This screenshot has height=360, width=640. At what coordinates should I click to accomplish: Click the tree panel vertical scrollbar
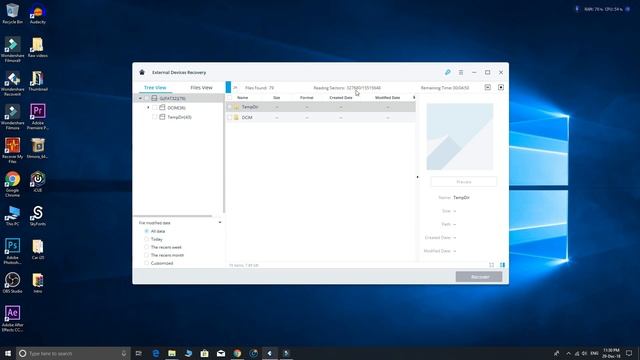click(x=224, y=153)
